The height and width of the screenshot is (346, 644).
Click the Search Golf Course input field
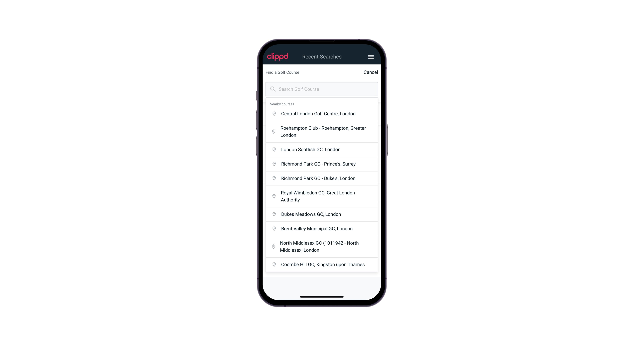pyautogui.click(x=322, y=89)
